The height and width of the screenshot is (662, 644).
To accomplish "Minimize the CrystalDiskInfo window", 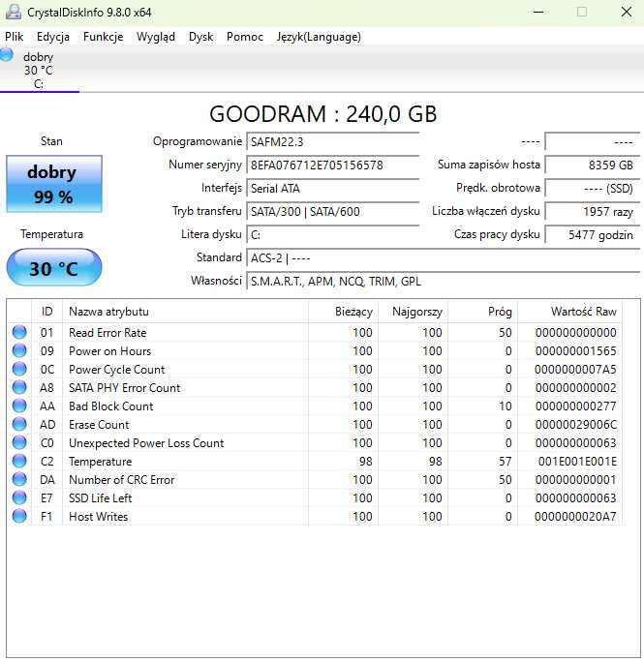I will pyautogui.click(x=538, y=12).
